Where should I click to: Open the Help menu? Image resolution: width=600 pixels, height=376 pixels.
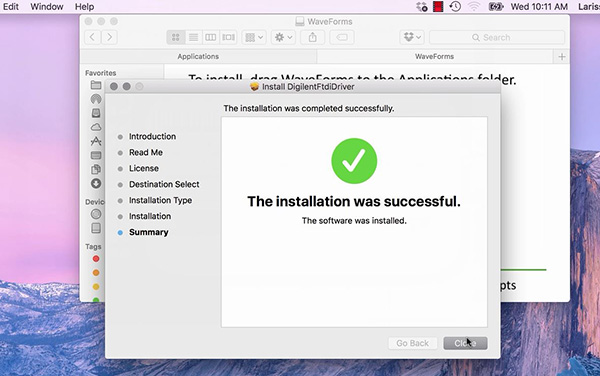(84, 7)
